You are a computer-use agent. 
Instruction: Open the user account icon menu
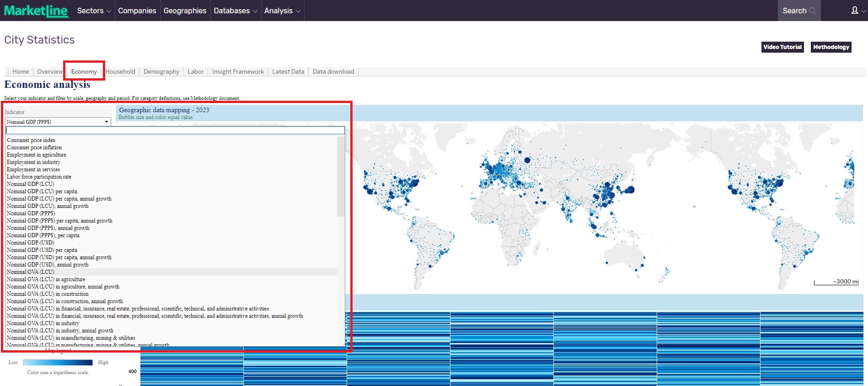tap(855, 11)
